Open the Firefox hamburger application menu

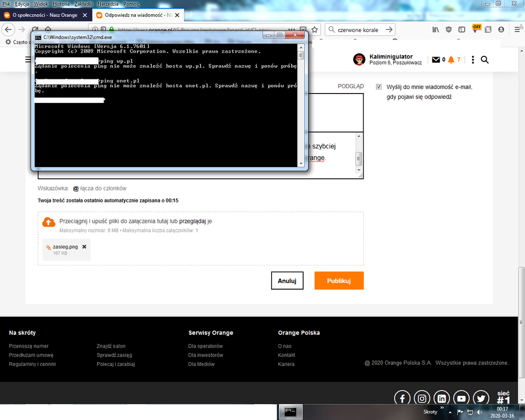point(517,29)
